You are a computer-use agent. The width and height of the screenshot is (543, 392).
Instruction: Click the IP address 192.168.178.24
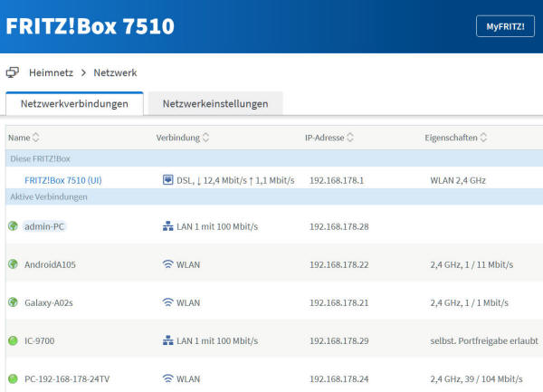point(339,378)
